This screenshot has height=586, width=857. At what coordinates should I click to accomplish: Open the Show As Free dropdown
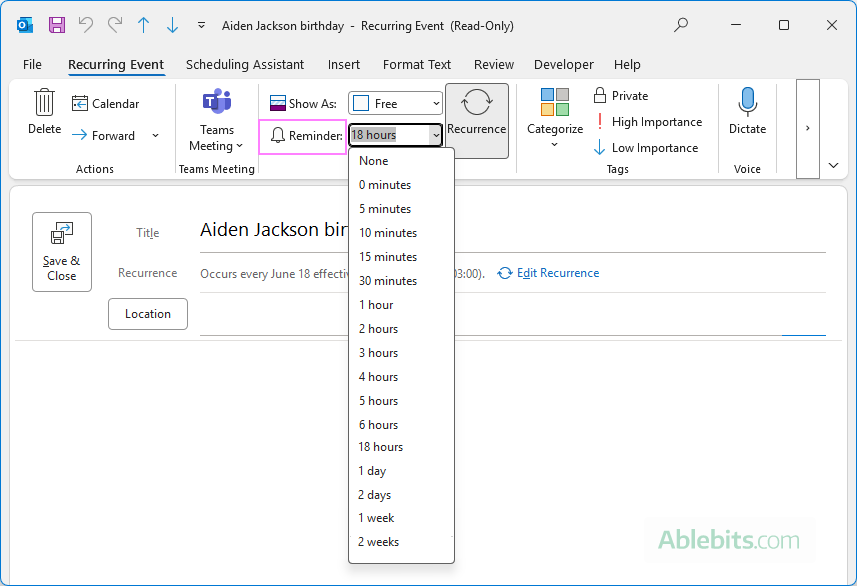395,103
